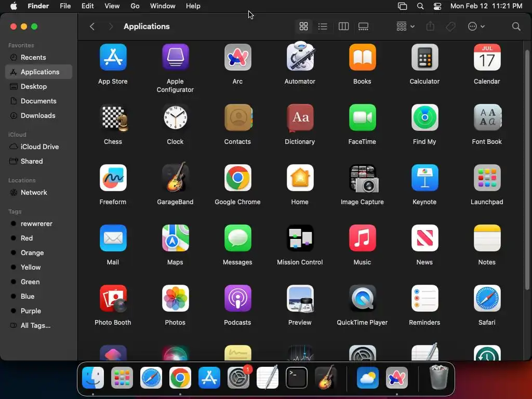
Task: Select the Chess app icon
Action: tap(115, 118)
